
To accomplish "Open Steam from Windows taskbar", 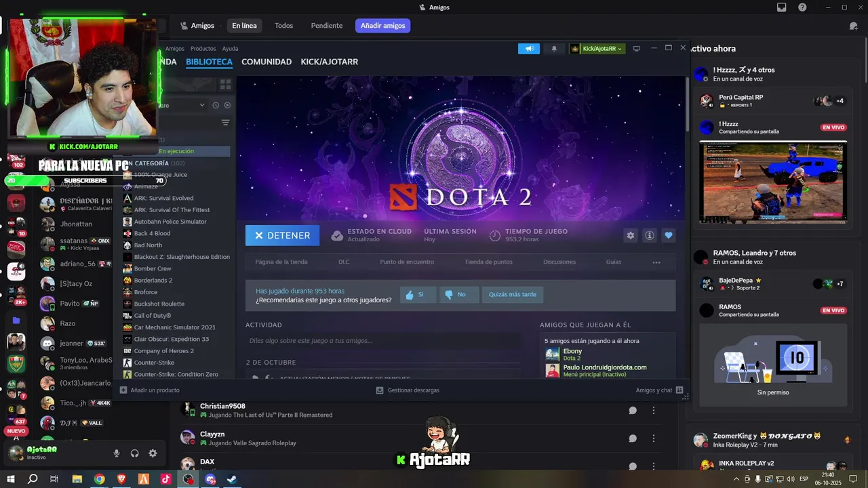I will 231,479.
